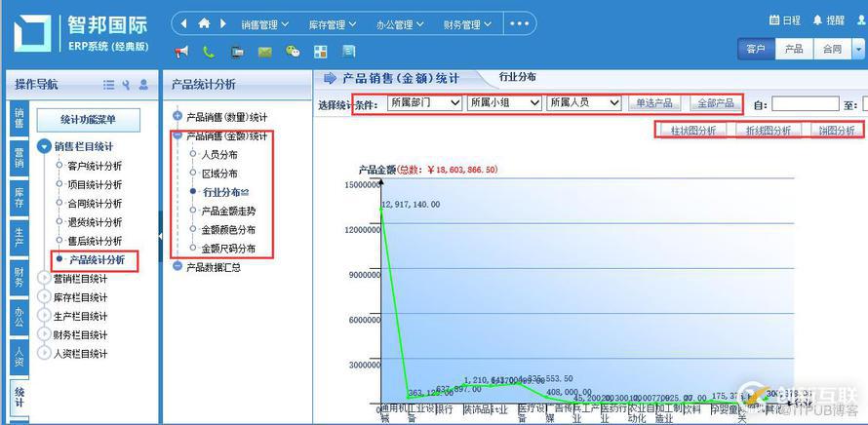Open the WeChat icon

pos(293,52)
